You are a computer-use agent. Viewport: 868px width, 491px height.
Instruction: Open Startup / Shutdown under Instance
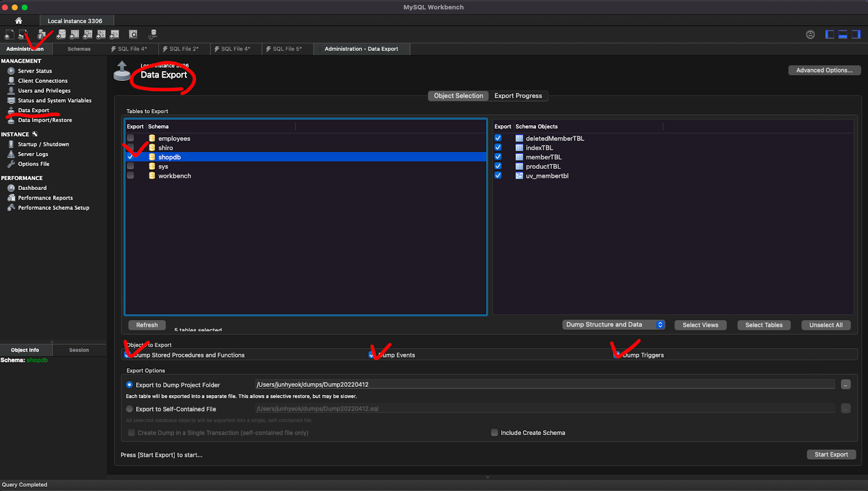[43, 144]
